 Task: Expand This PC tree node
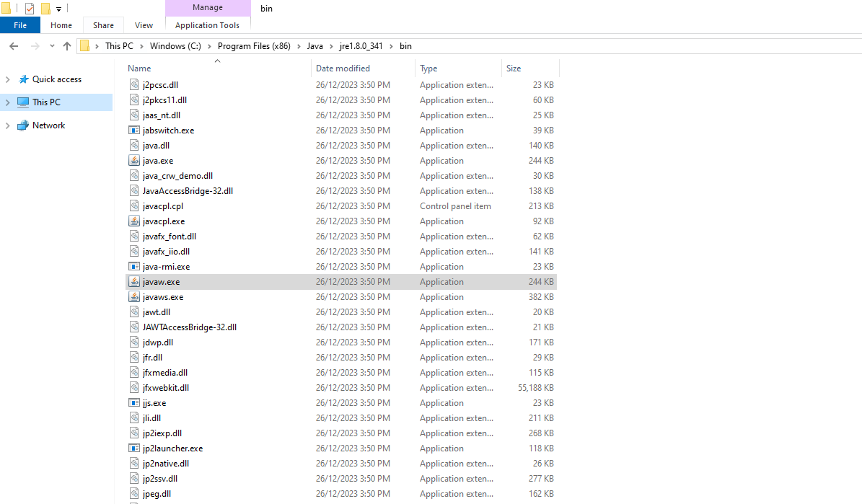pyautogui.click(x=8, y=102)
